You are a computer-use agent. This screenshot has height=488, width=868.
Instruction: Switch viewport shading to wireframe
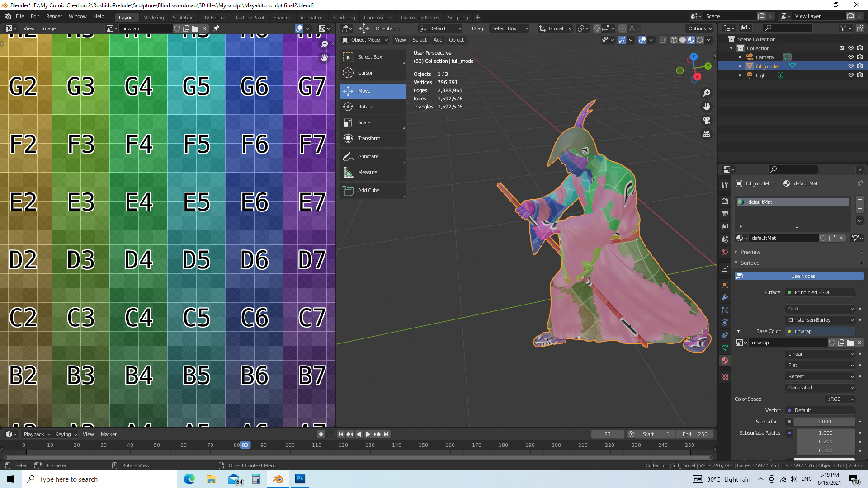pyautogui.click(x=674, y=40)
